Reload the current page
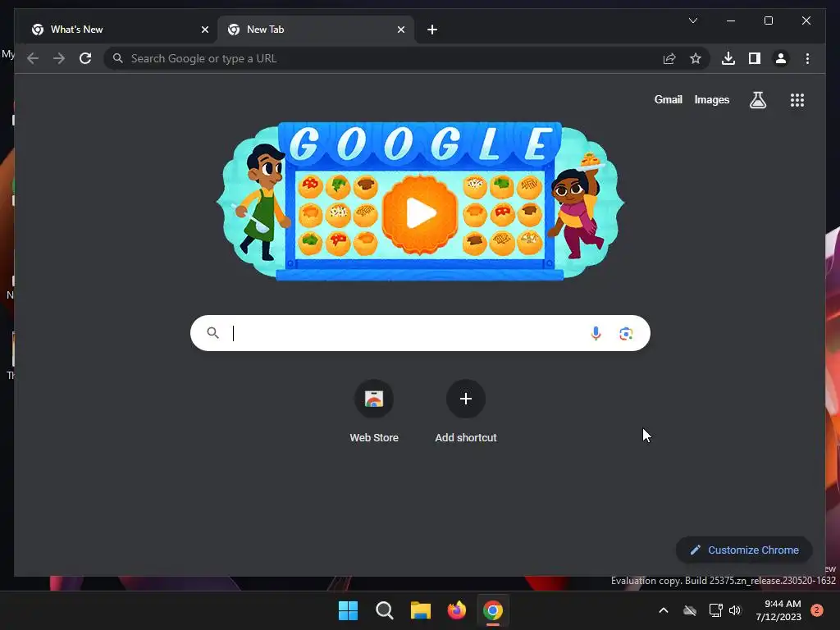This screenshot has width=840, height=630. [x=85, y=58]
